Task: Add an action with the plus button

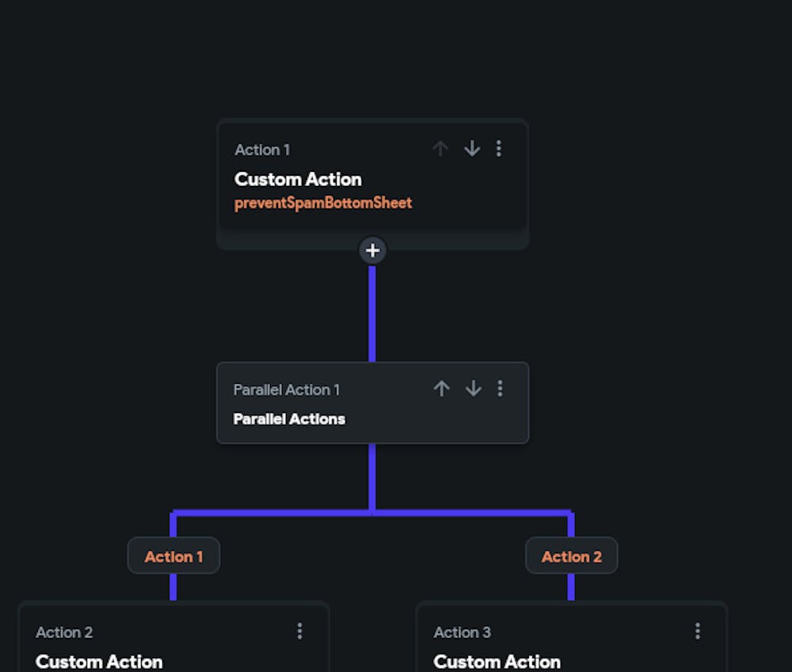Action: (x=372, y=251)
